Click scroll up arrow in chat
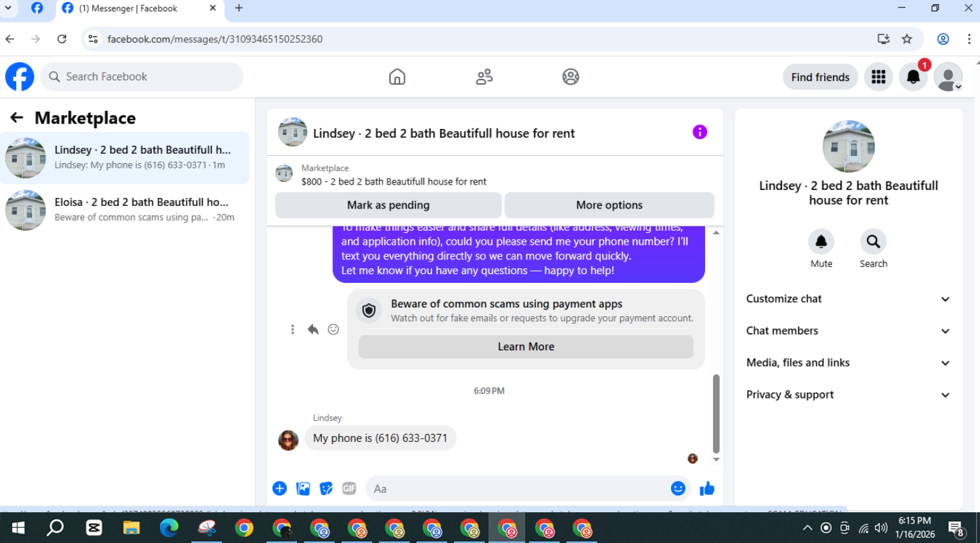The width and height of the screenshot is (980, 543). click(x=716, y=233)
